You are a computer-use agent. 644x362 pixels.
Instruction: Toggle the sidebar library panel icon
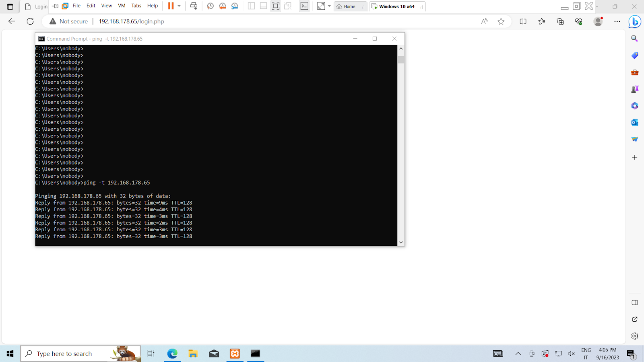tap(251, 6)
